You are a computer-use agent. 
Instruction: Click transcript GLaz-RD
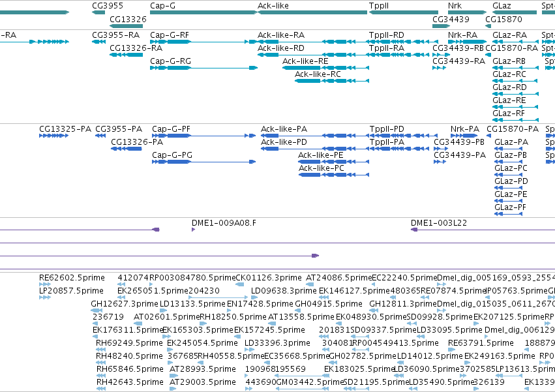[515, 94]
